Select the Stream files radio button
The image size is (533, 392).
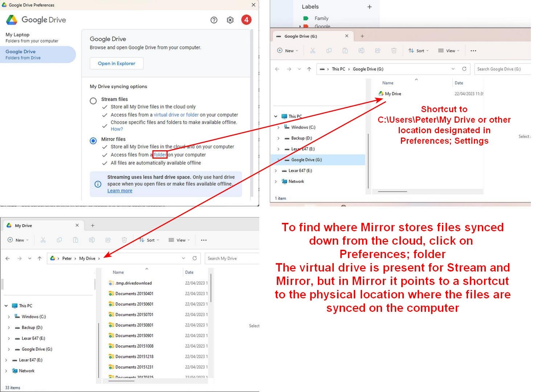(x=93, y=101)
